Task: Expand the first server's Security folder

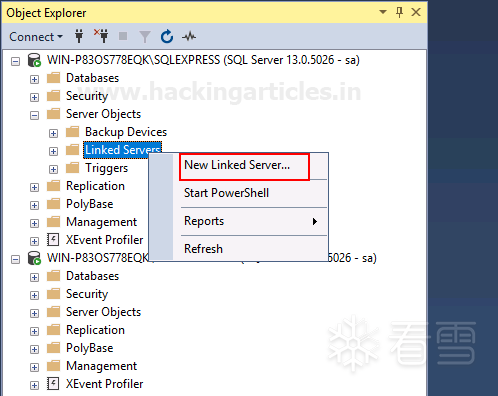Action: coord(34,97)
